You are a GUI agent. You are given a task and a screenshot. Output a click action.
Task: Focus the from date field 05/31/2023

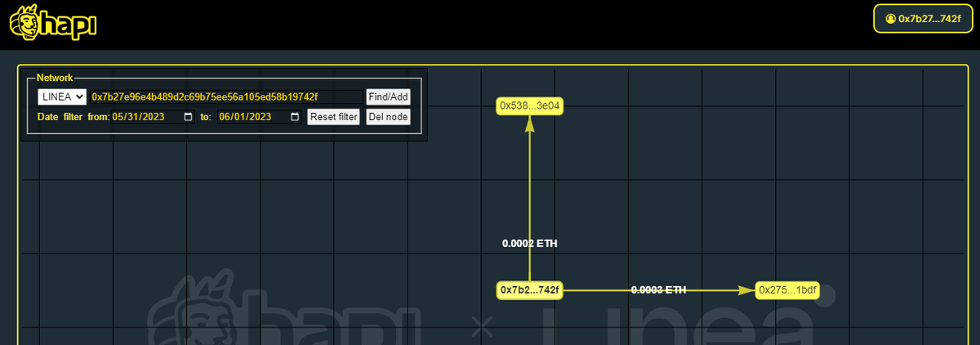click(153, 117)
